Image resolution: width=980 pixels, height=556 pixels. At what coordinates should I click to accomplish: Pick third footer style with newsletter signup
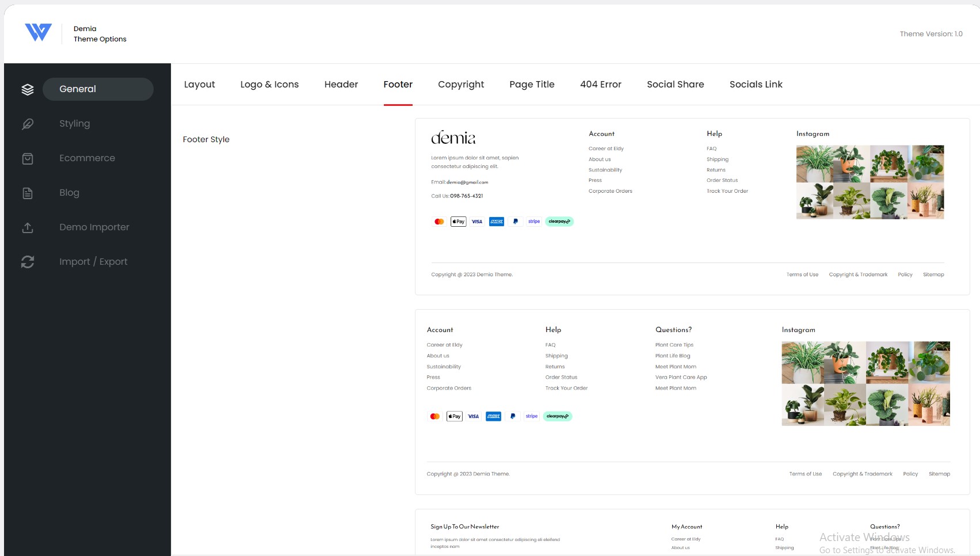pyautogui.click(x=692, y=532)
